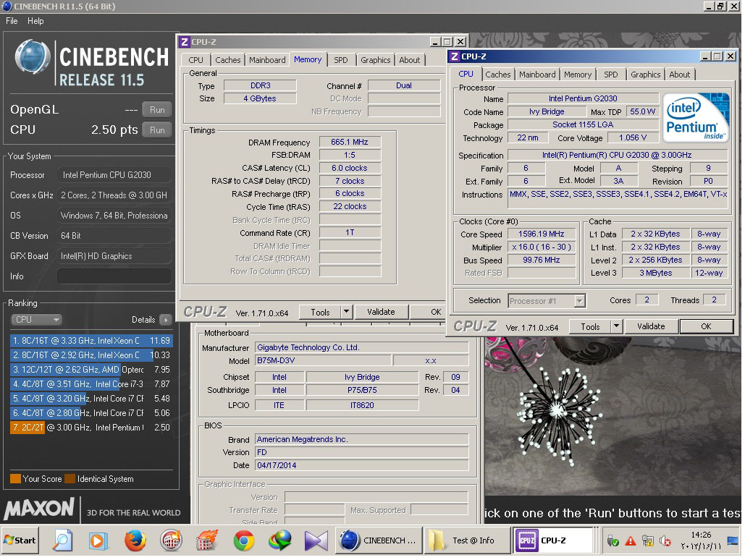Select ranking row 7 Intel Pentium 2.50
Viewport: 745px width, 560px height.
pos(91,428)
